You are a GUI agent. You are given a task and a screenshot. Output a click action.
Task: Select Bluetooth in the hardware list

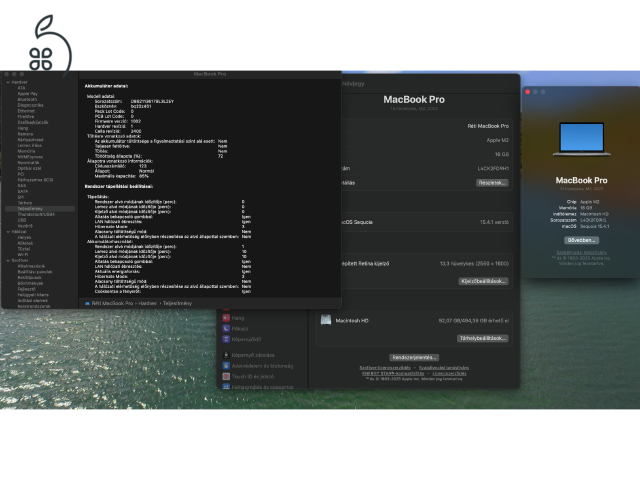(x=27, y=99)
